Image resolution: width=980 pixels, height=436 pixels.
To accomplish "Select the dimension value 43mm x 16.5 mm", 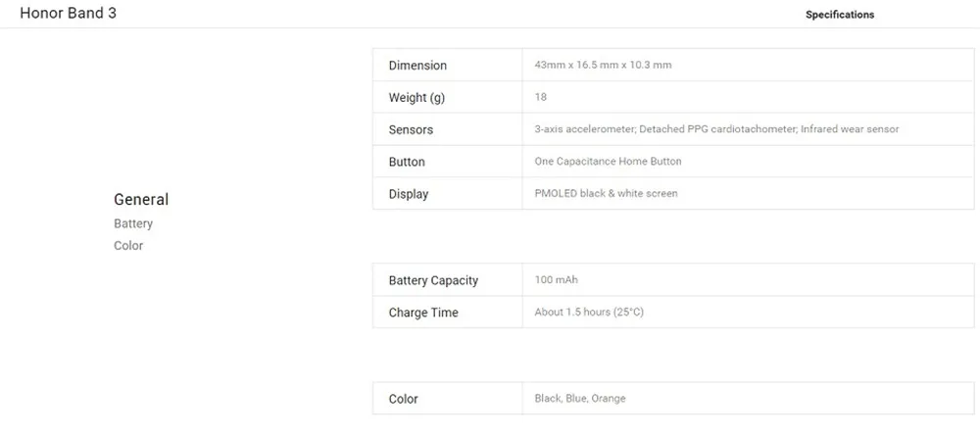I will pyautogui.click(x=603, y=65).
